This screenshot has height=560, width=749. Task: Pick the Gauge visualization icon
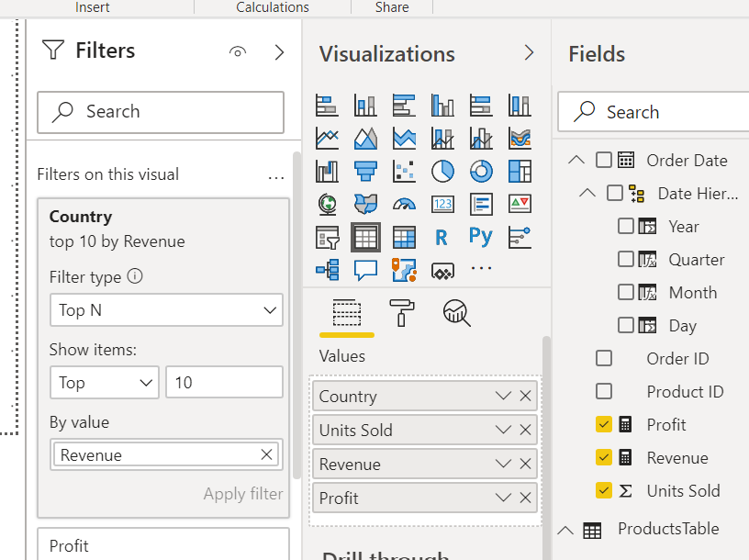[404, 204]
